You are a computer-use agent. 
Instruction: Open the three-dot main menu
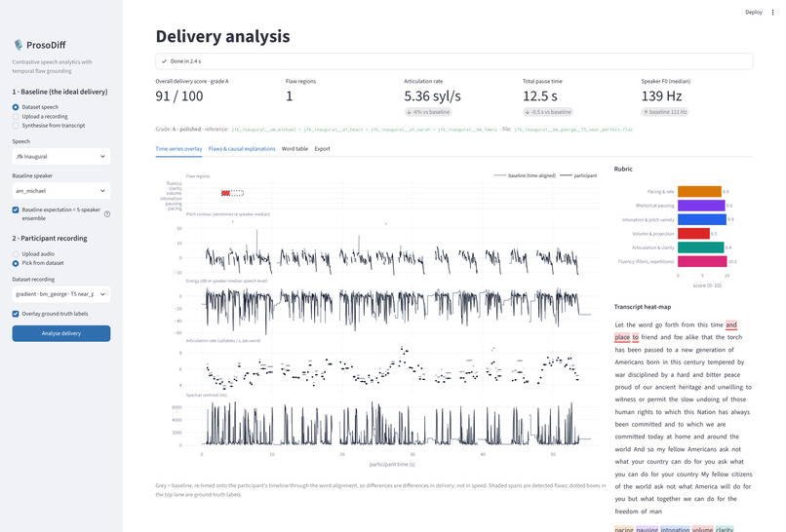point(772,12)
